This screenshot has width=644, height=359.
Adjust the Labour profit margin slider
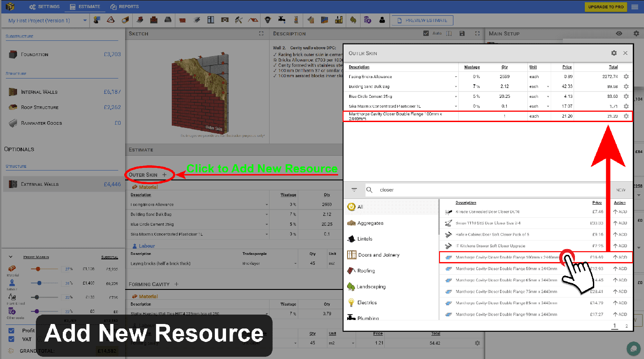39,283
